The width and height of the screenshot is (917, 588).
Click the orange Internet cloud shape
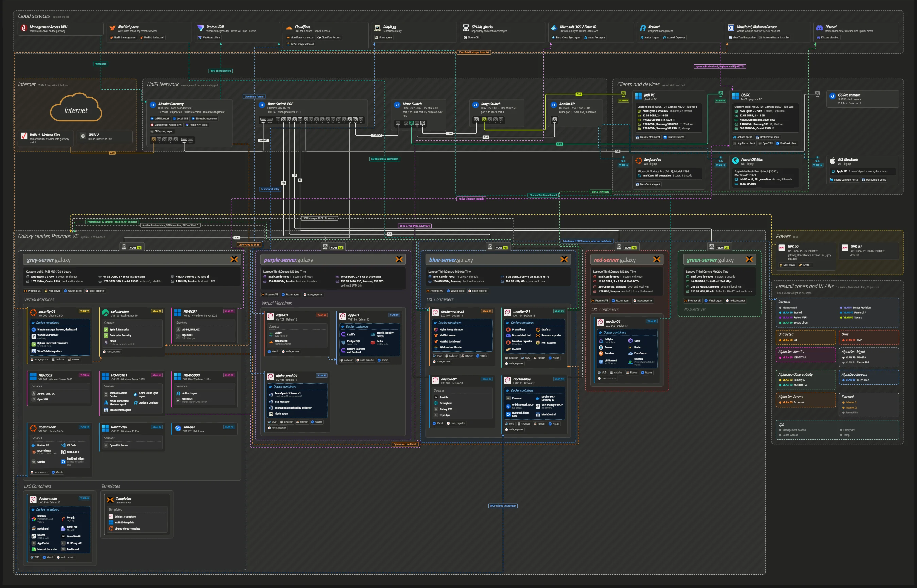click(76, 107)
